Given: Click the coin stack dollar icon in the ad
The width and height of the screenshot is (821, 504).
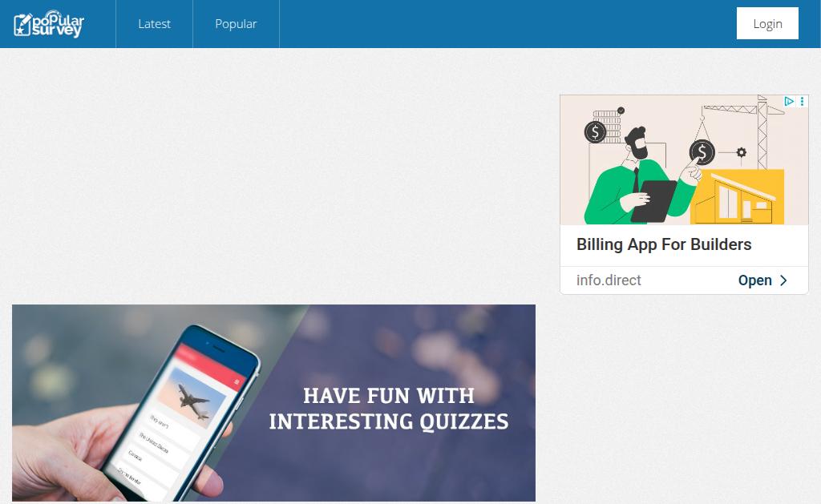Looking at the screenshot, I should point(595,132).
